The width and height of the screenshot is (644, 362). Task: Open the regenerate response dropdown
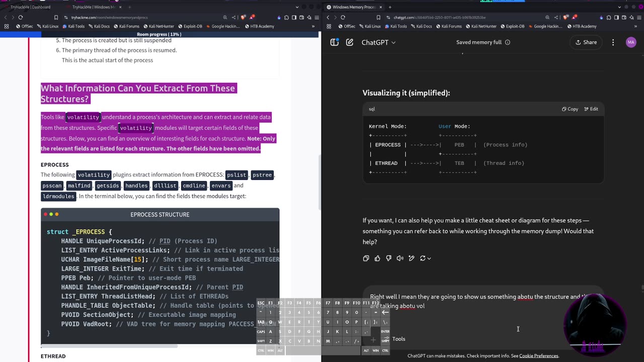(x=425, y=258)
